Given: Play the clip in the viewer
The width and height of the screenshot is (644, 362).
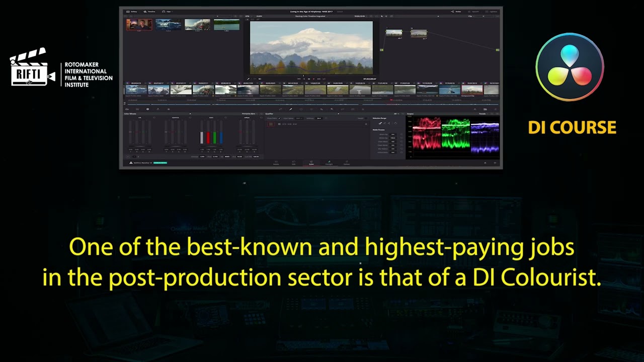Looking at the screenshot, I should (x=314, y=79).
